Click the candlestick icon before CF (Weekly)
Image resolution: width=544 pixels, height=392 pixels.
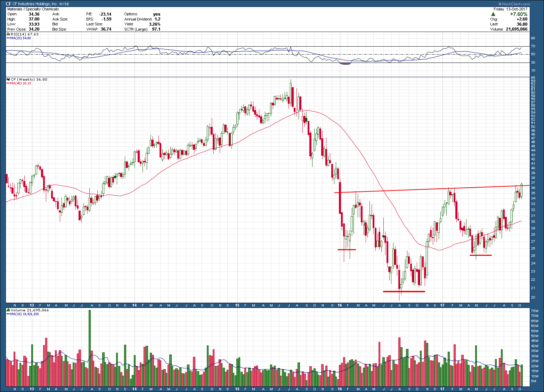8,80
